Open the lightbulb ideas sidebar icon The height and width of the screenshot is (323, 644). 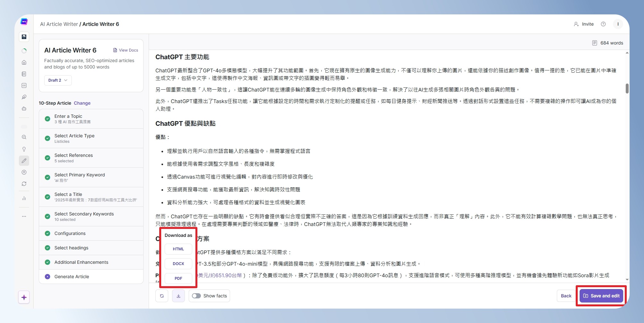[24, 149]
